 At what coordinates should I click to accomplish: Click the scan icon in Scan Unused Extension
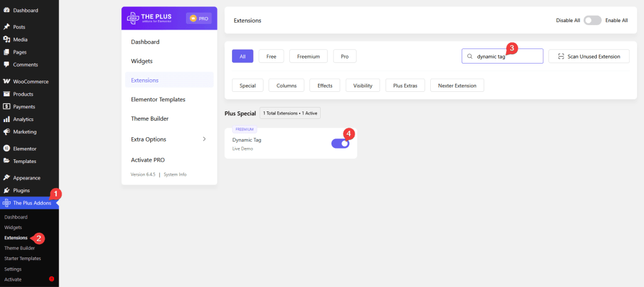(561, 57)
